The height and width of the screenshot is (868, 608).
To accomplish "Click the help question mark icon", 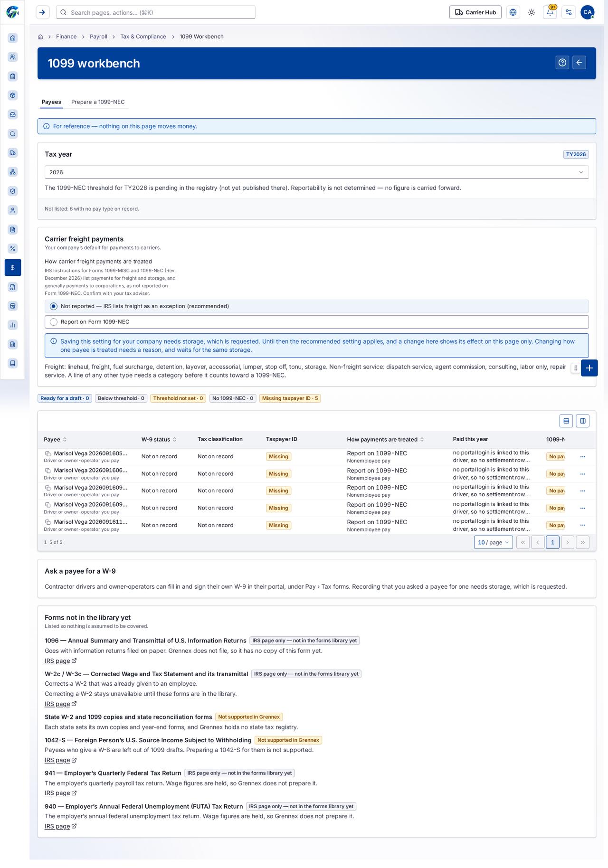I will tap(562, 63).
